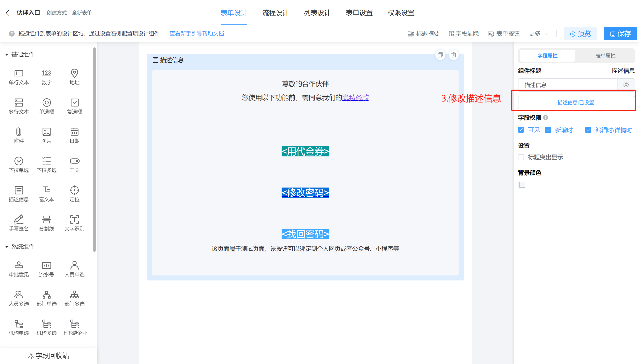Uncheck the 可见 field permission checkbox

[x=521, y=130]
